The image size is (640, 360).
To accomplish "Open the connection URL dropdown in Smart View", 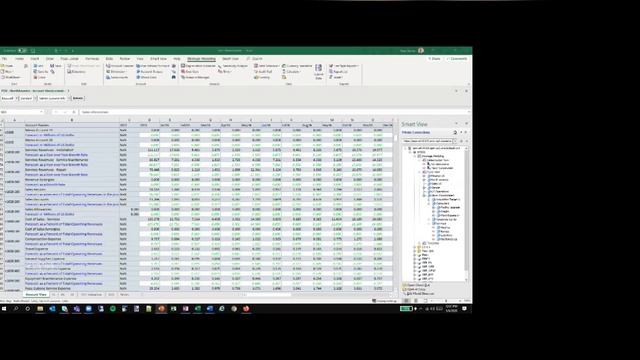I will 455,141.
